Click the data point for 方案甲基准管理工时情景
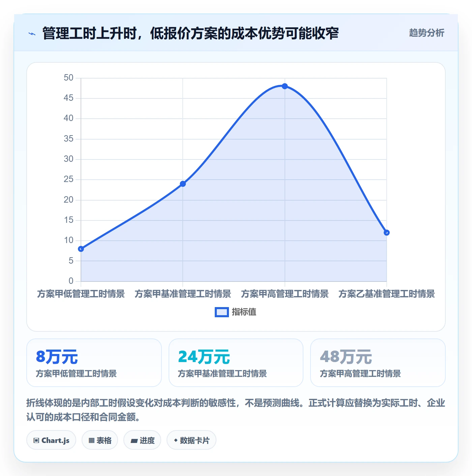Image resolution: width=472 pixels, height=476 pixels. (183, 184)
